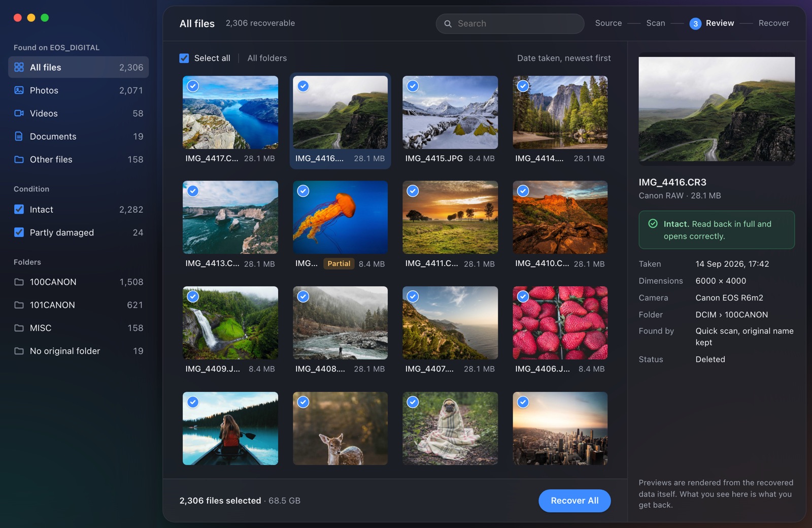The height and width of the screenshot is (528, 812).
Task: Deselect the IMG_4416 thumbnail checkmark
Action: 303,86
